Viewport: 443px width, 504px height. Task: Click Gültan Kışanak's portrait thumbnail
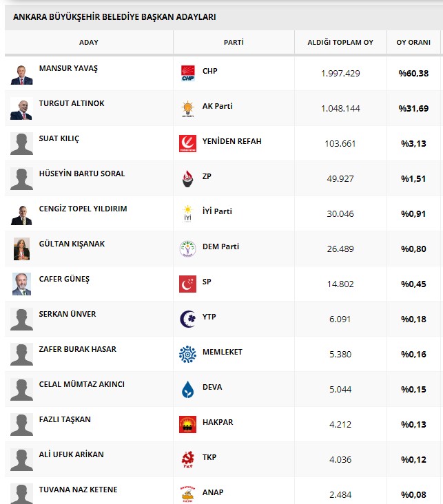click(21, 249)
